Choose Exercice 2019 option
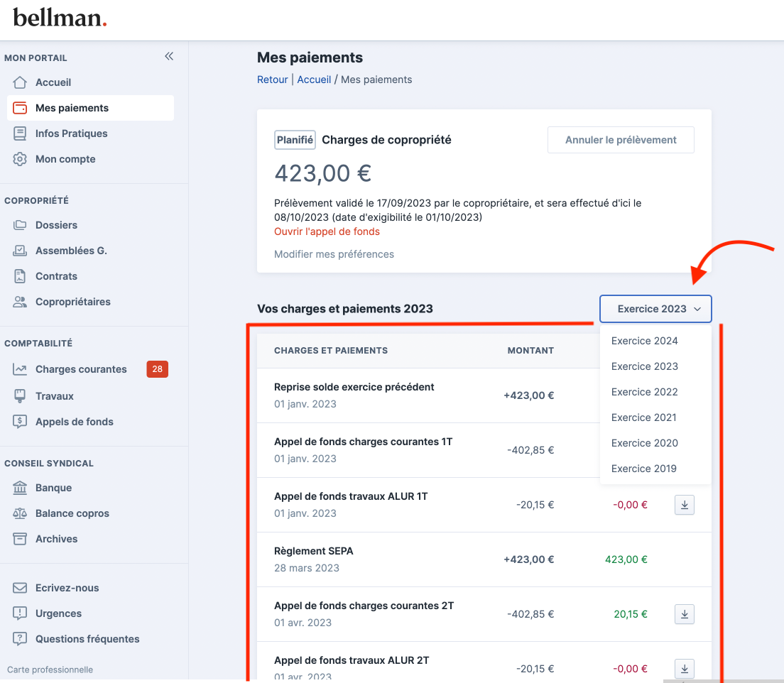 click(x=644, y=469)
